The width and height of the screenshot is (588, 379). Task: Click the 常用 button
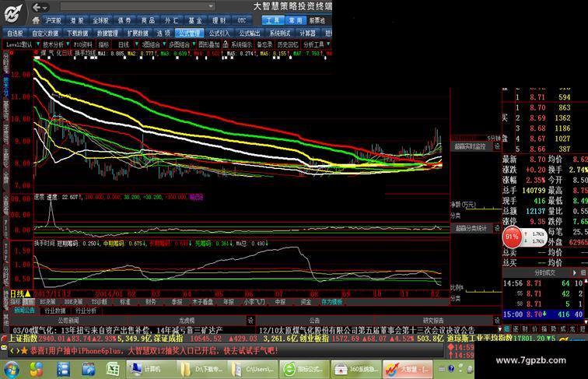point(296,20)
